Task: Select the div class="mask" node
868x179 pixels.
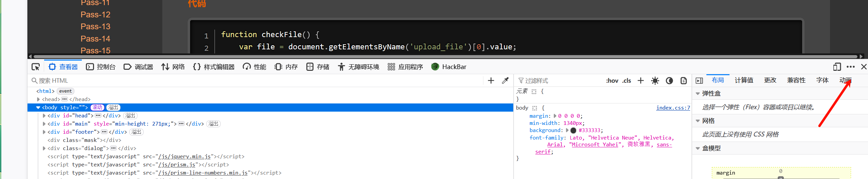Action: pos(84,140)
